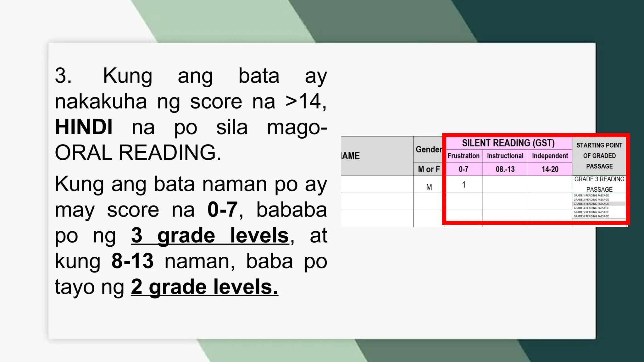This screenshot has width=644, height=362.
Task: Click the empty Instructional cell beside the 1
Action: pos(505,184)
